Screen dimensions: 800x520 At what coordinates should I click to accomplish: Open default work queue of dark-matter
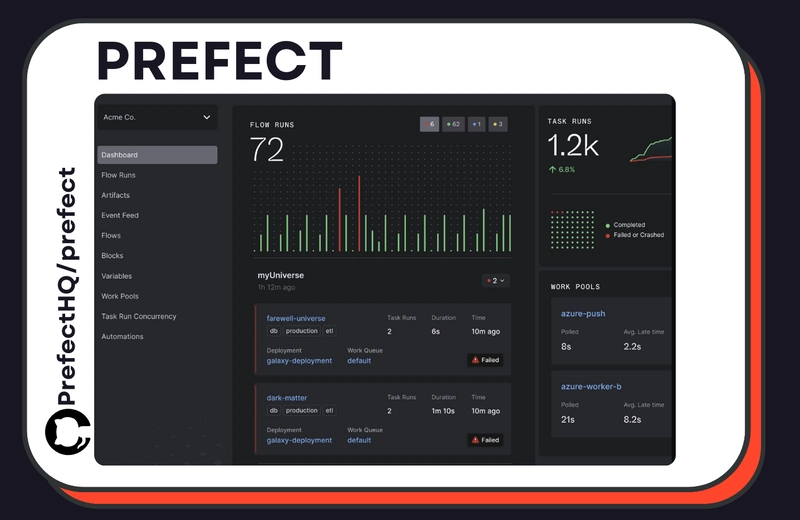coord(359,440)
